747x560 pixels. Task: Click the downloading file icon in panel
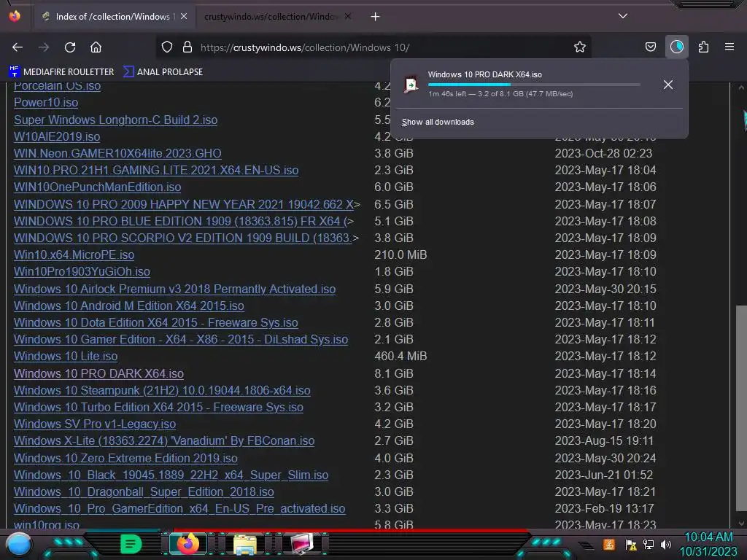click(x=411, y=85)
